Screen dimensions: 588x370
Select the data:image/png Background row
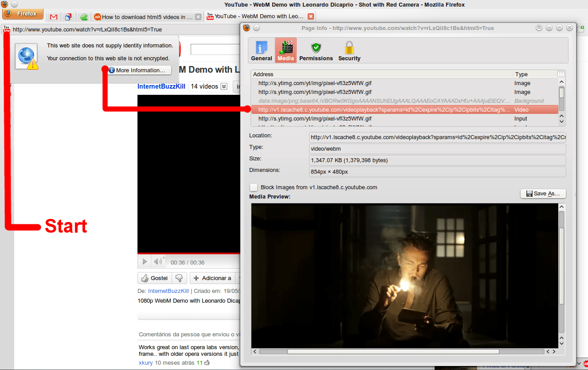[x=404, y=101]
